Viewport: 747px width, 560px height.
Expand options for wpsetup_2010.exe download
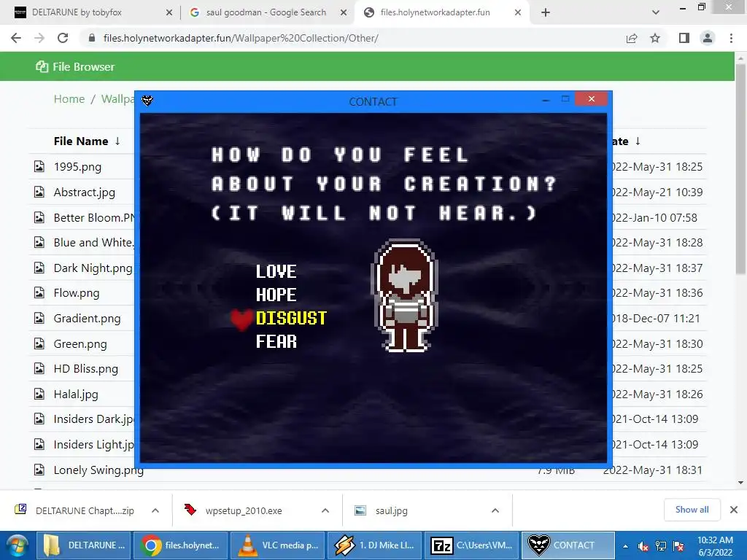coord(325,510)
